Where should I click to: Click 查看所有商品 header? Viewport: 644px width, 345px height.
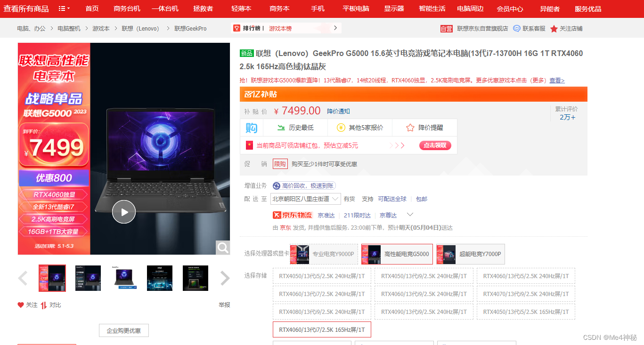26,9
